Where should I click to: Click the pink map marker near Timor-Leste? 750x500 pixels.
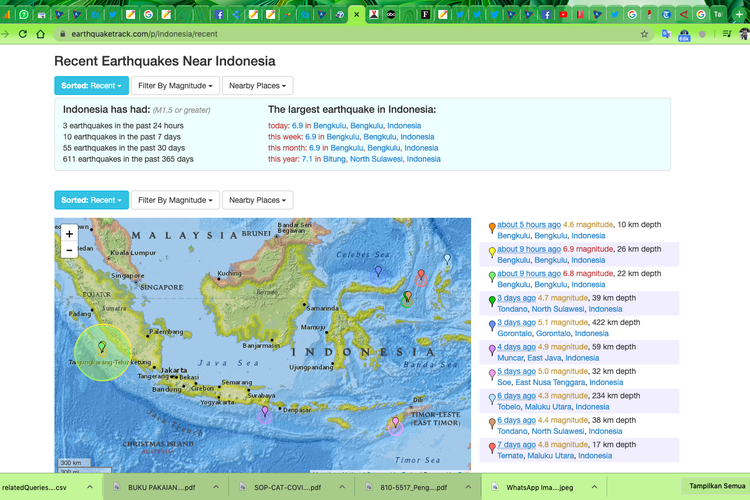[x=395, y=423]
